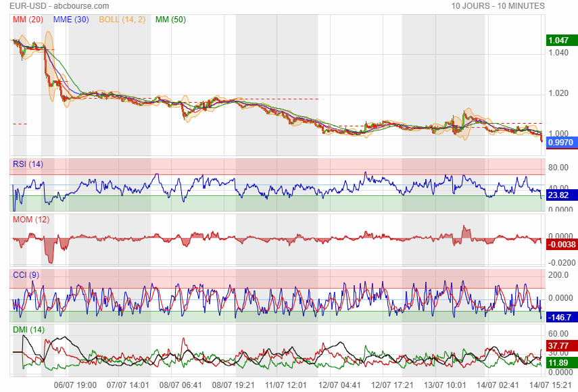
Task: Click the 11/07 12:01 time axis label
Action: (286, 385)
